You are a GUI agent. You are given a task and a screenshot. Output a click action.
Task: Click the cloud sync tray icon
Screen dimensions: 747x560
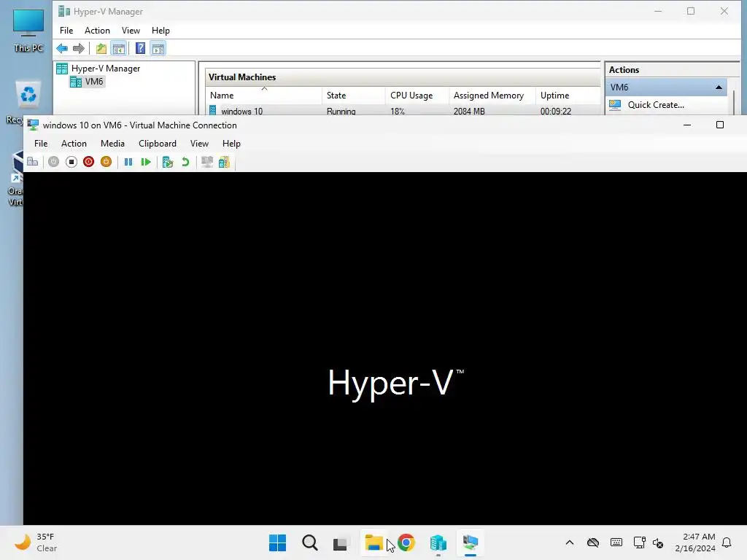(592, 542)
